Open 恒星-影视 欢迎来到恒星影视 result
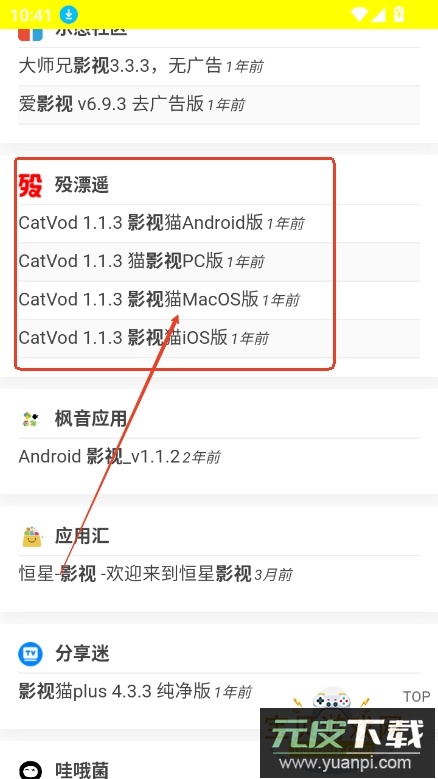438x779 pixels. [155, 574]
